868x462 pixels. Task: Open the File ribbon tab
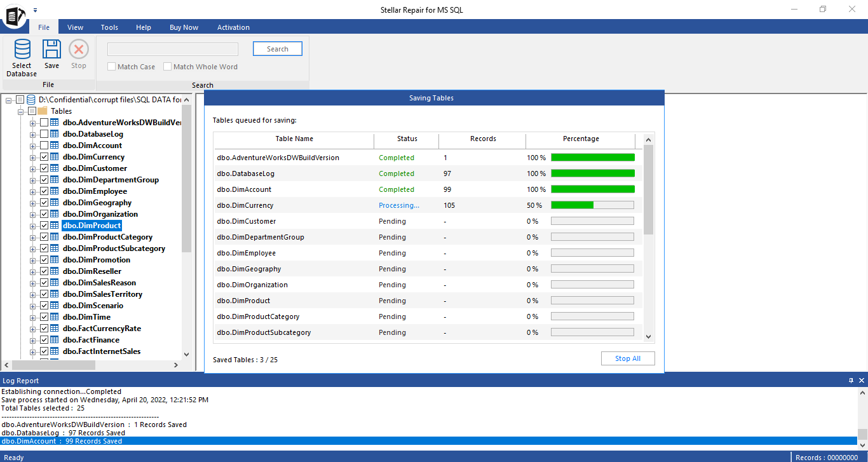(x=44, y=27)
